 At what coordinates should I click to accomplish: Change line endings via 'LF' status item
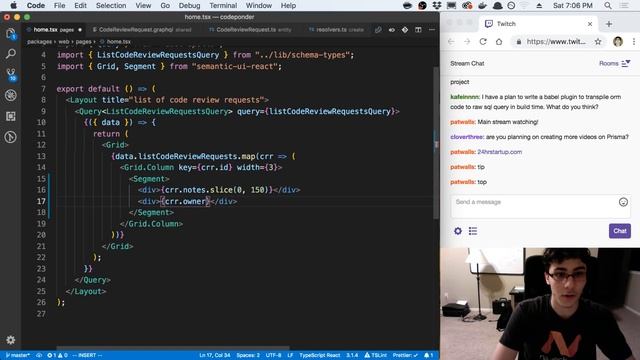tap(290, 356)
